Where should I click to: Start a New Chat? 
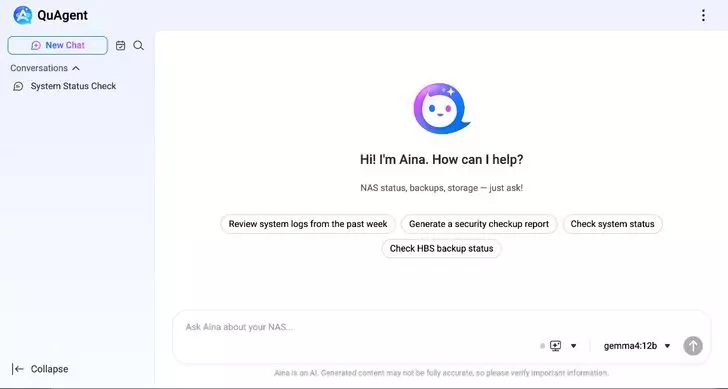point(58,45)
